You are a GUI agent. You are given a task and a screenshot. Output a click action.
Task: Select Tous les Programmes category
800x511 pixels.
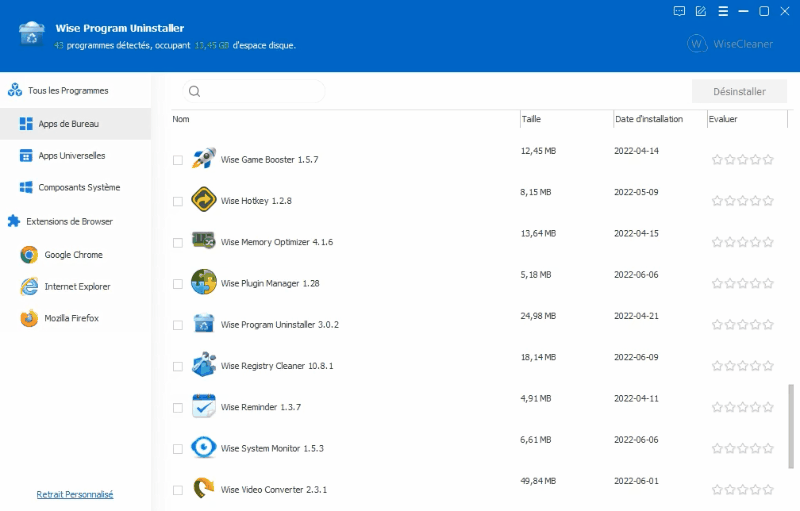(x=76, y=90)
